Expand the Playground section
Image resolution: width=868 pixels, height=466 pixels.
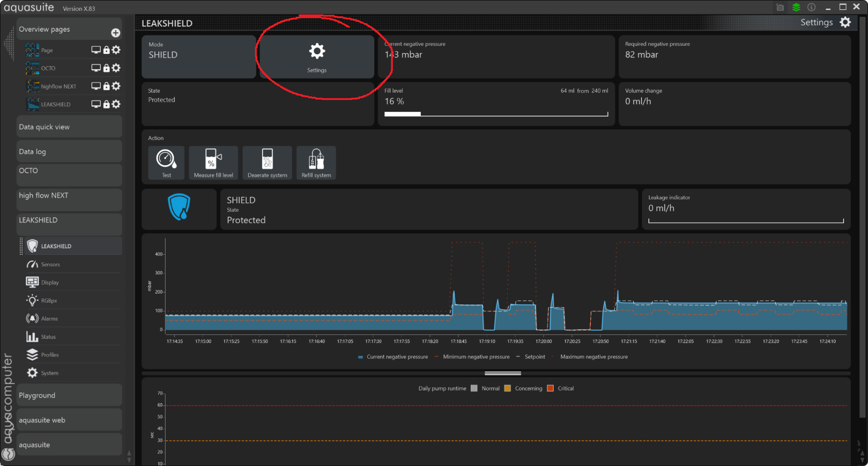click(x=69, y=395)
